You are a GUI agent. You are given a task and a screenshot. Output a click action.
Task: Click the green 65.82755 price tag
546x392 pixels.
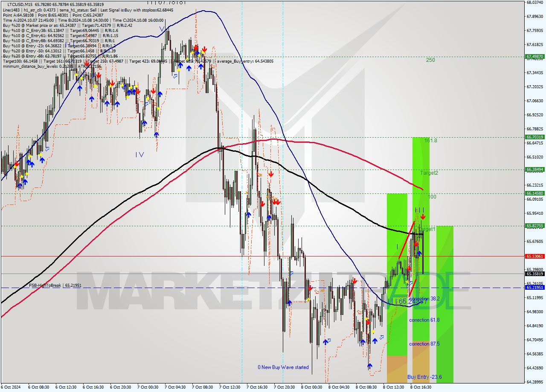[534, 226]
